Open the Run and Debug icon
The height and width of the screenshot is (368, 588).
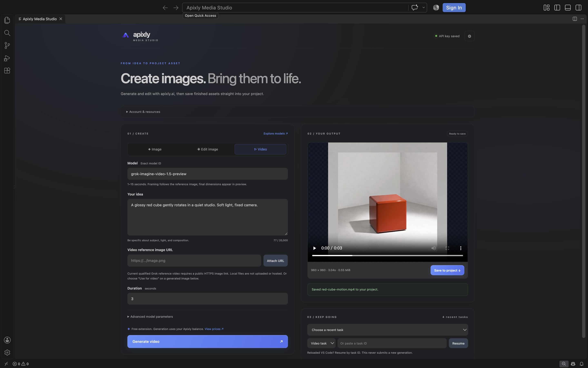7,58
